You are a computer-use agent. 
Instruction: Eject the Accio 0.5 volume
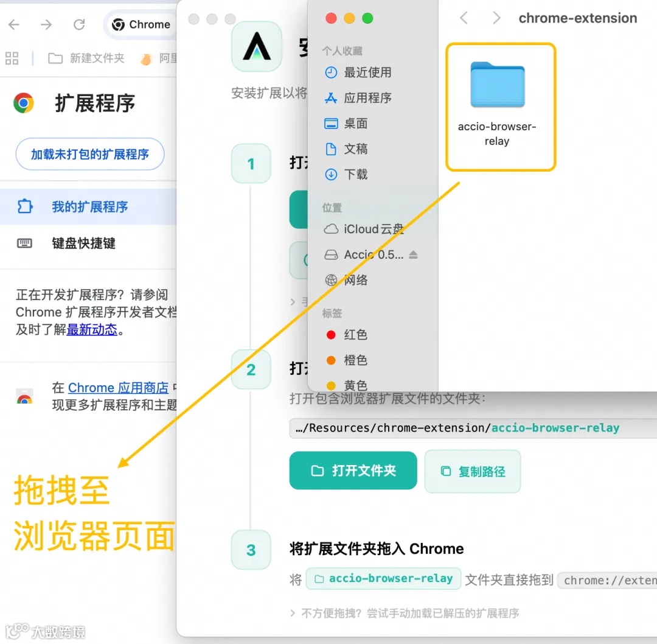tap(413, 254)
